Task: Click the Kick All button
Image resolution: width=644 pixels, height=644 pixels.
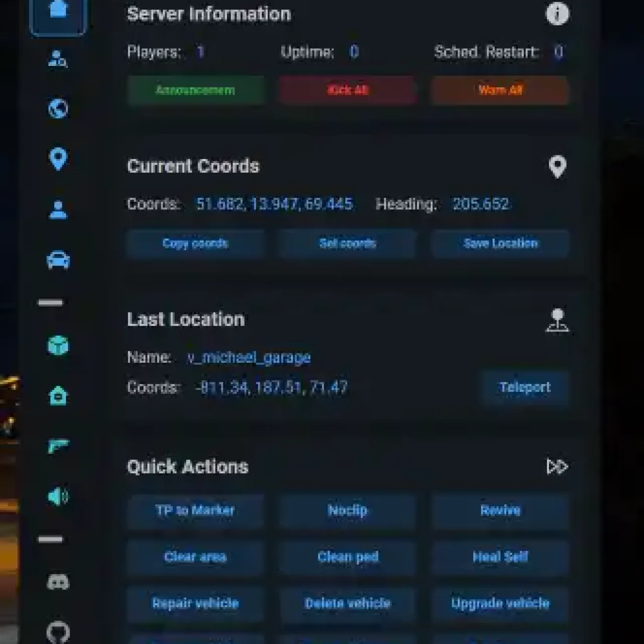Action: point(348,90)
